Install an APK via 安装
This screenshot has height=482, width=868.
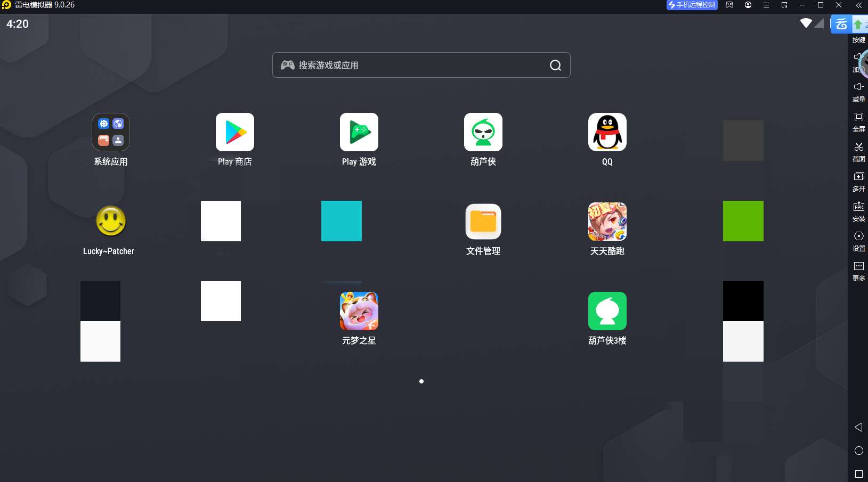point(859,211)
